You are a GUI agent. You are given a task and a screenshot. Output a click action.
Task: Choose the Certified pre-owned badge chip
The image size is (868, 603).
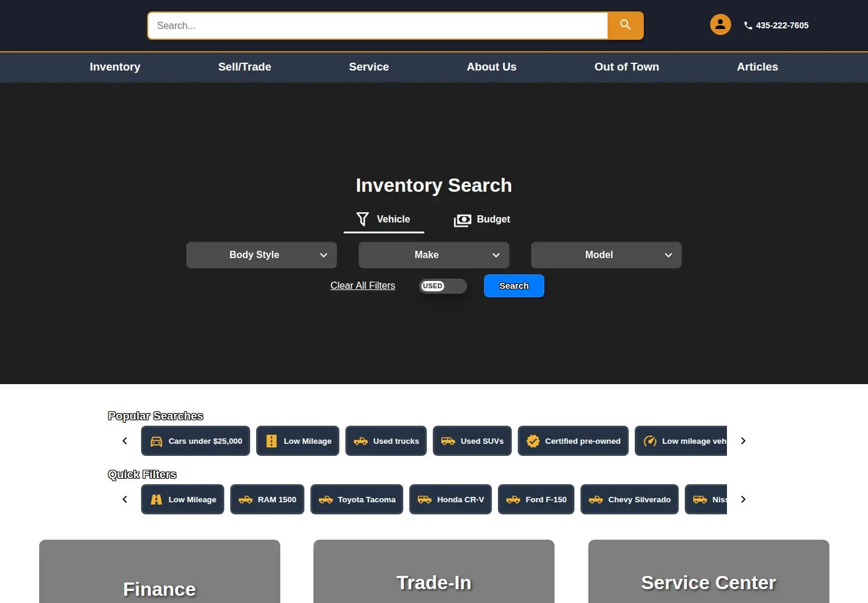point(573,441)
